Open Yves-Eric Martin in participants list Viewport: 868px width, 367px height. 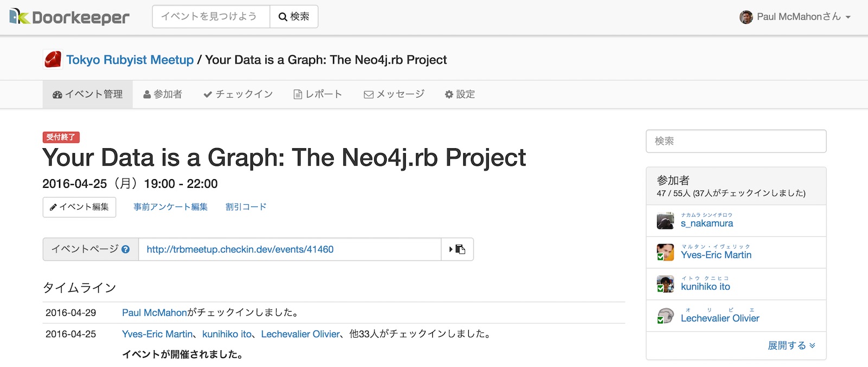click(716, 255)
